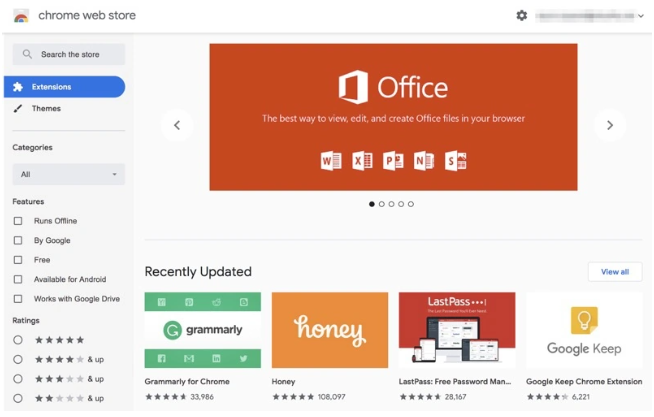This screenshot has width=654, height=417.
Task: Click the Facebook icon on Grammarly tile
Action: click(162, 358)
